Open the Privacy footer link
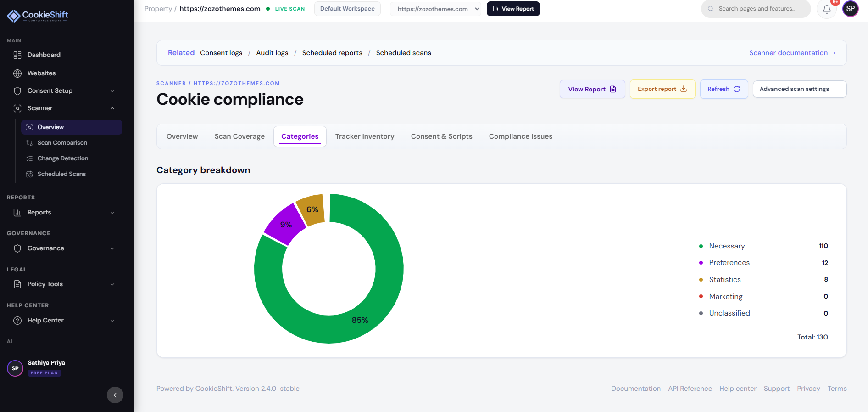This screenshot has height=412, width=868. 808,389
